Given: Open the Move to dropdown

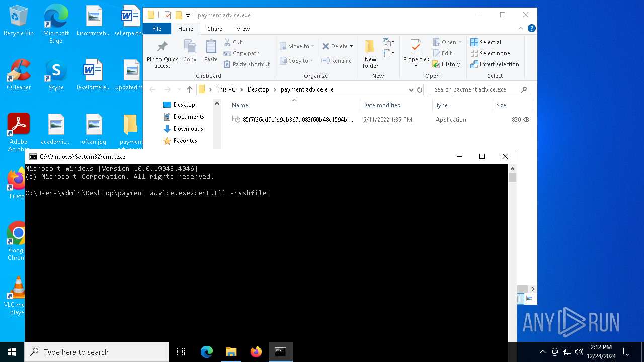Looking at the screenshot, I should click(297, 46).
